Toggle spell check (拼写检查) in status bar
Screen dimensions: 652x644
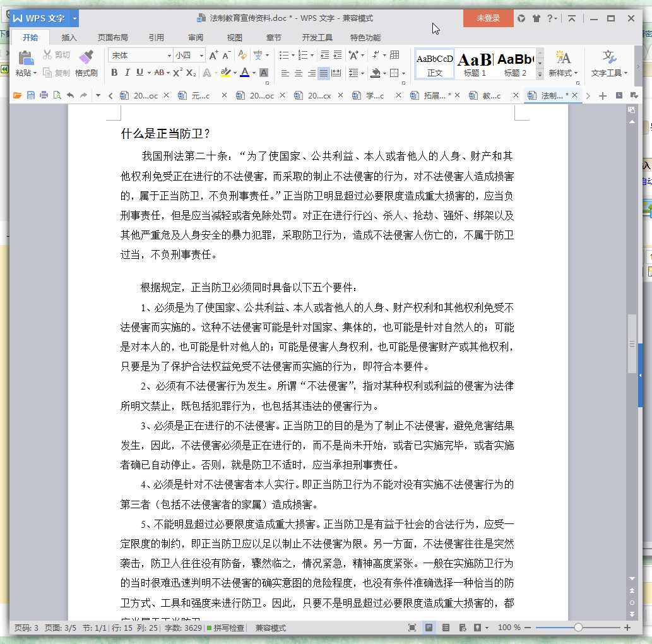225,628
